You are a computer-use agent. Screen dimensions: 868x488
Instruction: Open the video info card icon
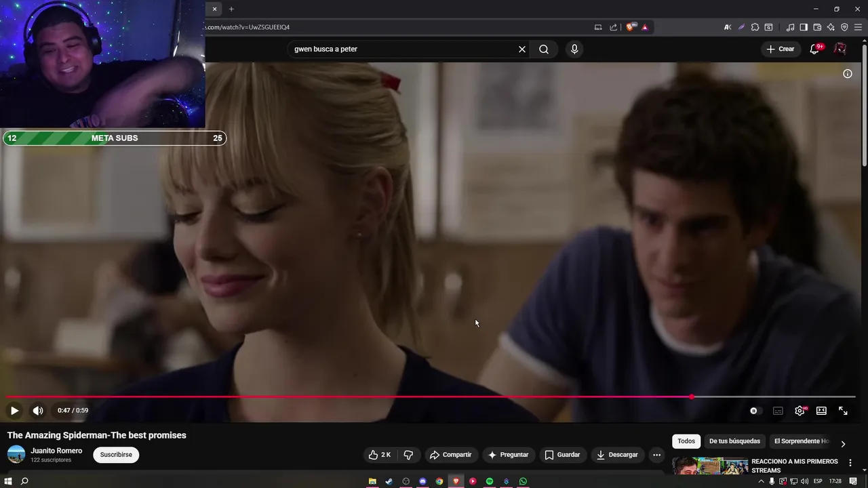click(848, 74)
